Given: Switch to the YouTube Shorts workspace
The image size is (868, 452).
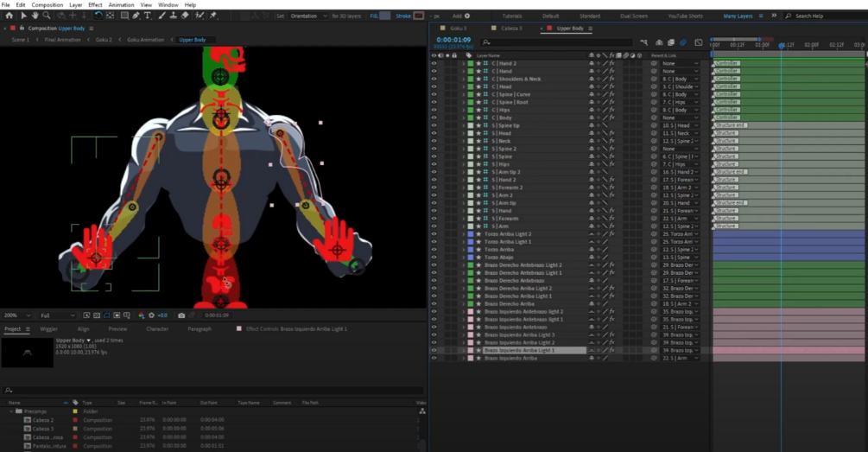Looking at the screenshot, I should click(x=685, y=16).
